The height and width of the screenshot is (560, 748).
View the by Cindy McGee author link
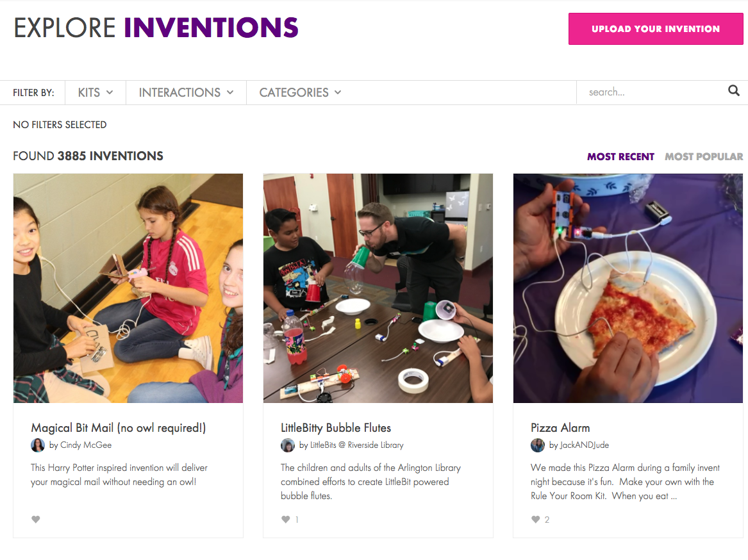pyautogui.click(x=80, y=445)
